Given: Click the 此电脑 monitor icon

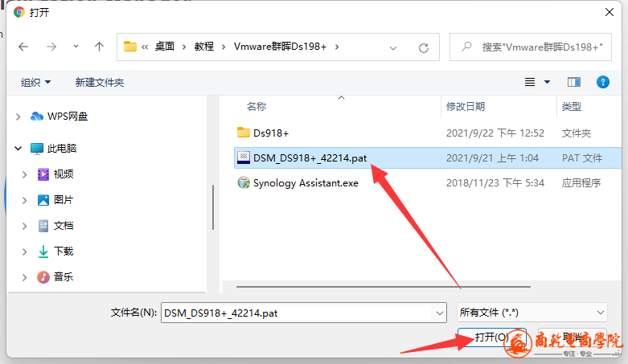Looking at the screenshot, I should point(37,149).
